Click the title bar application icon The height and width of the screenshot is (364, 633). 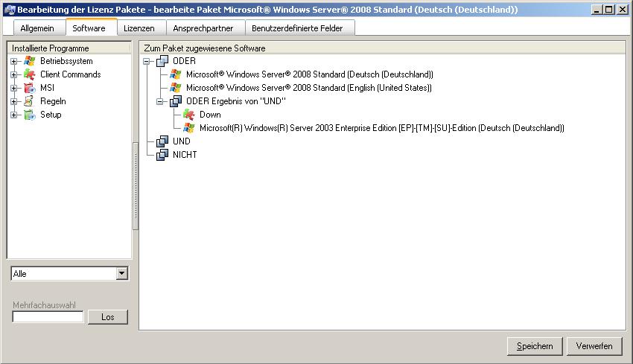[x=10, y=9]
